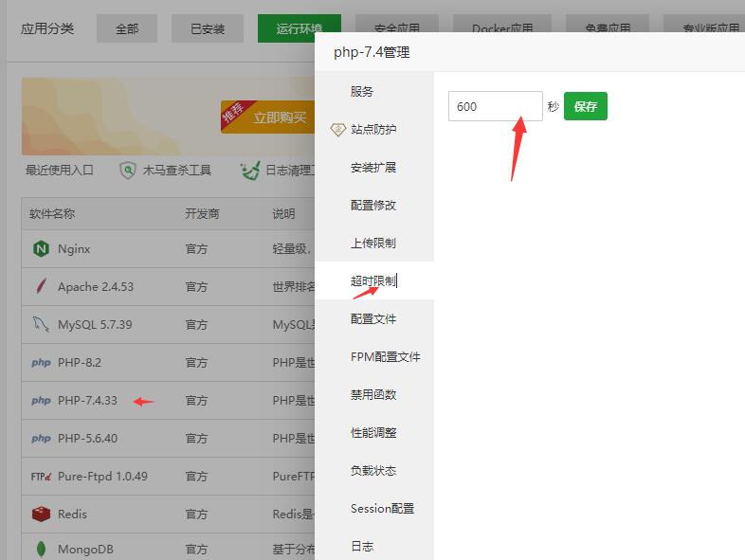The image size is (745, 560).
Task: Click the PHP-7.4.33 software name
Action: 87,401
